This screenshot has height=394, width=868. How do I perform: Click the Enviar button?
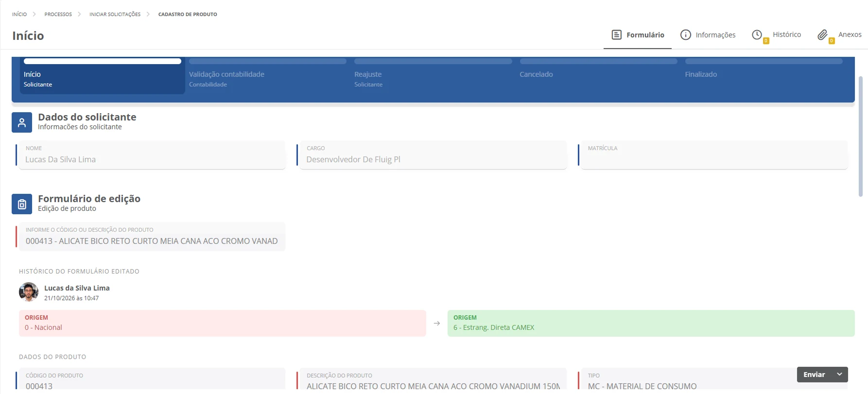tap(814, 374)
